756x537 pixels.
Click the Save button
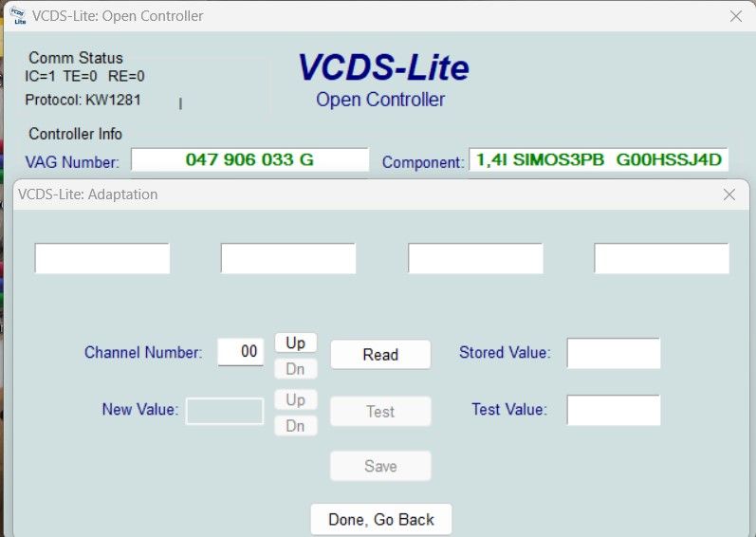click(380, 466)
